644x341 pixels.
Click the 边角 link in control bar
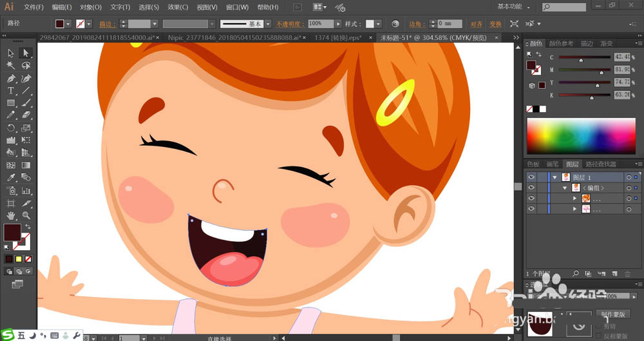pyautogui.click(x=417, y=24)
